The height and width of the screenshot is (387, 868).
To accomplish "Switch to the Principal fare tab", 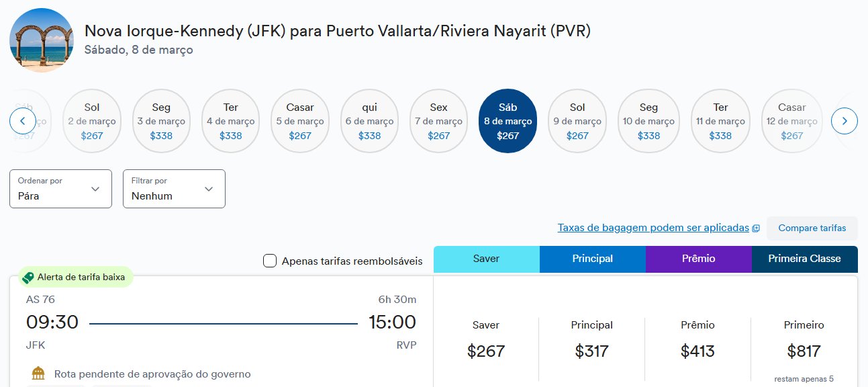I will [x=592, y=259].
